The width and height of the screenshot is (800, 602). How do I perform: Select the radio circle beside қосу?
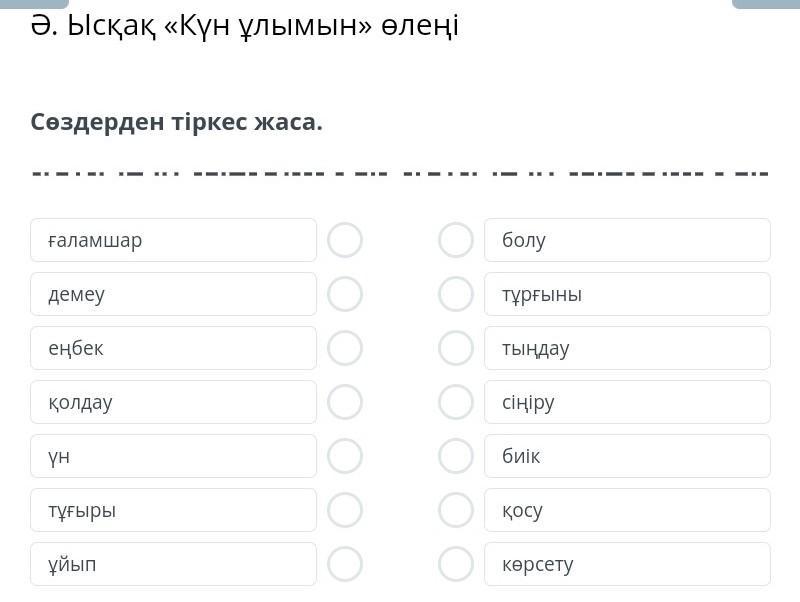point(456,510)
